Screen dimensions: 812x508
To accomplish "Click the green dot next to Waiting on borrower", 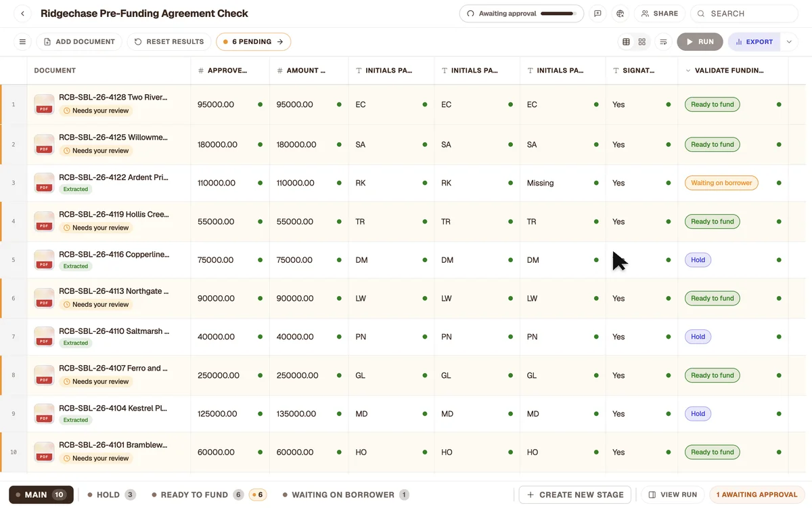I will (779, 183).
